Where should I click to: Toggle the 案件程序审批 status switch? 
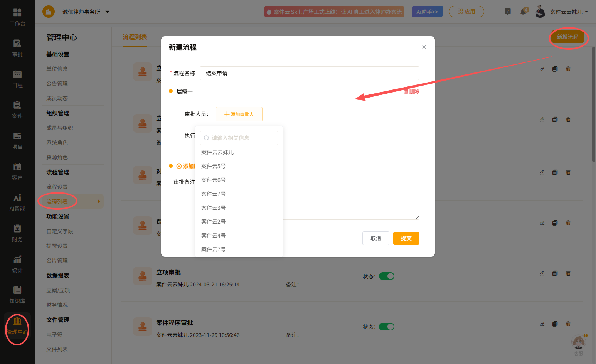(387, 327)
